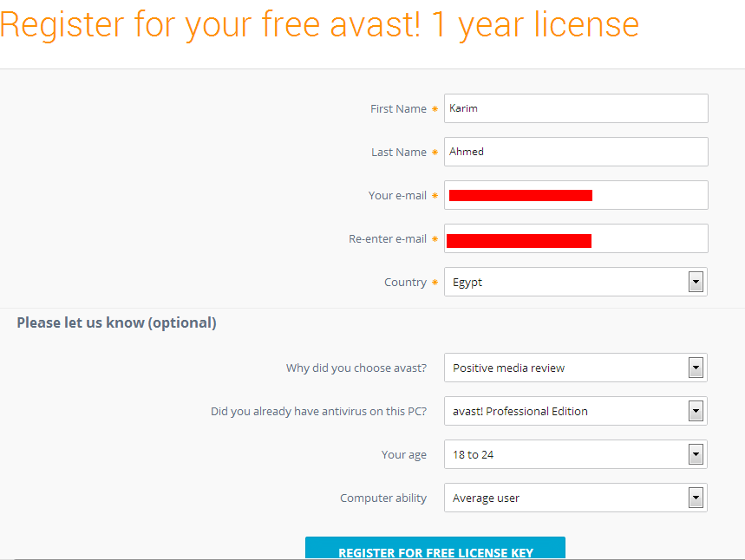745x560 pixels.
Task: Expand the 'Why did you choose avast?' dropdown
Action: click(576, 368)
